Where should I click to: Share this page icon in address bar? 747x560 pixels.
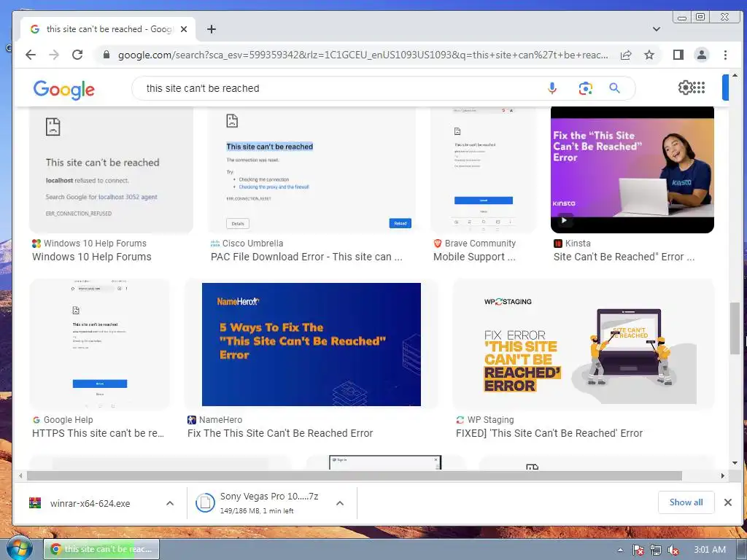[625, 55]
